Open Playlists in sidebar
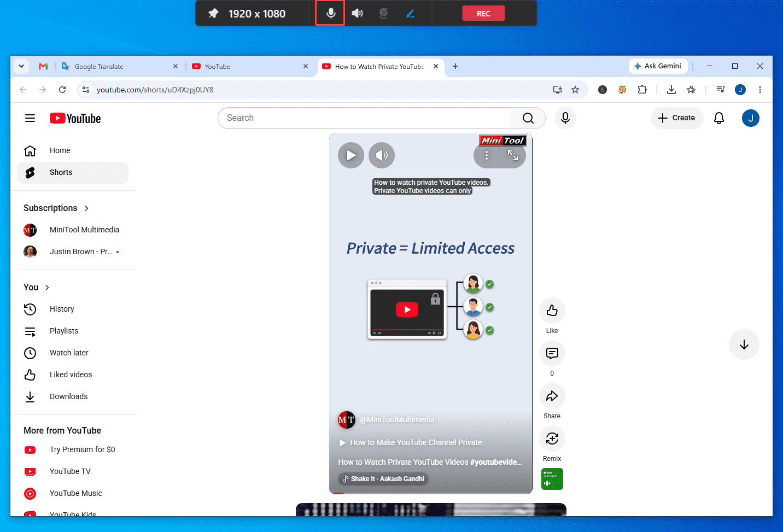The height and width of the screenshot is (532, 783). pos(73,331)
